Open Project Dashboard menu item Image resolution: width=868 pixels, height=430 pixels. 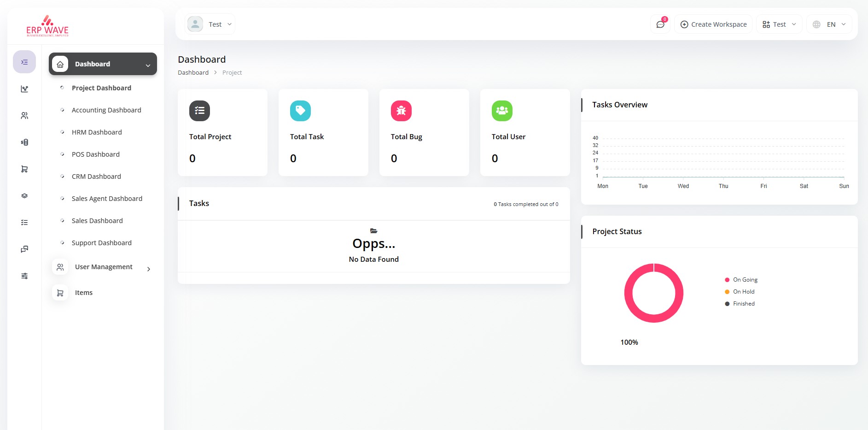(x=101, y=88)
